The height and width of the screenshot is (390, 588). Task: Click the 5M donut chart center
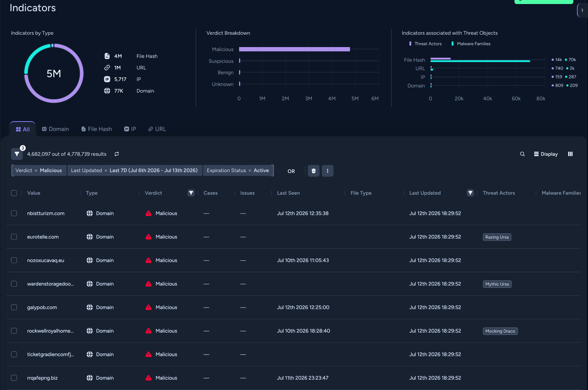pyautogui.click(x=54, y=73)
